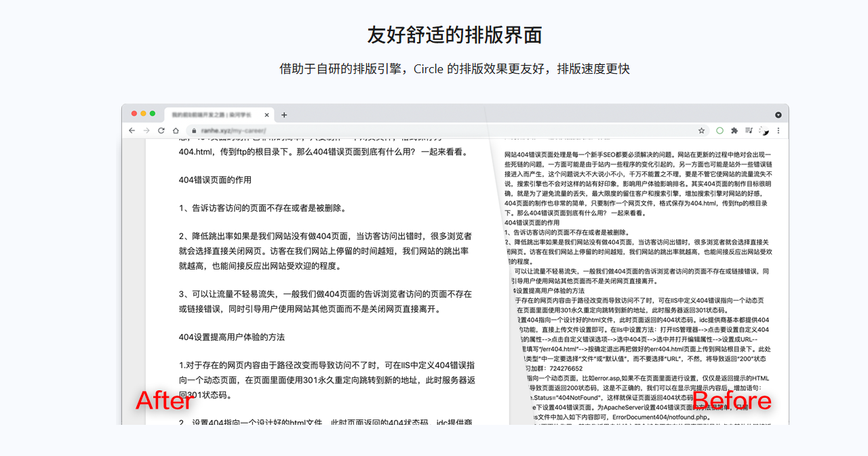Click the green maximize window button
The height and width of the screenshot is (456, 868).
pos(153,113)
